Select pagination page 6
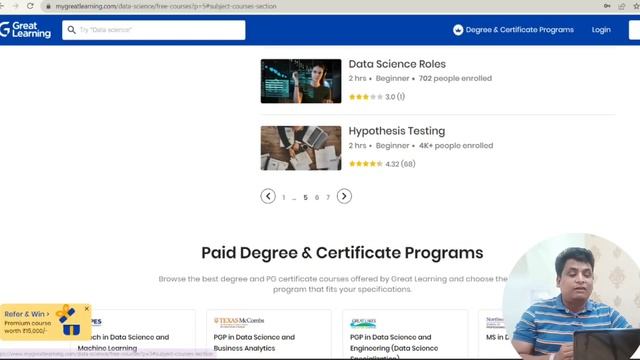This screenshot has height=360, width=640. point(317,198)
